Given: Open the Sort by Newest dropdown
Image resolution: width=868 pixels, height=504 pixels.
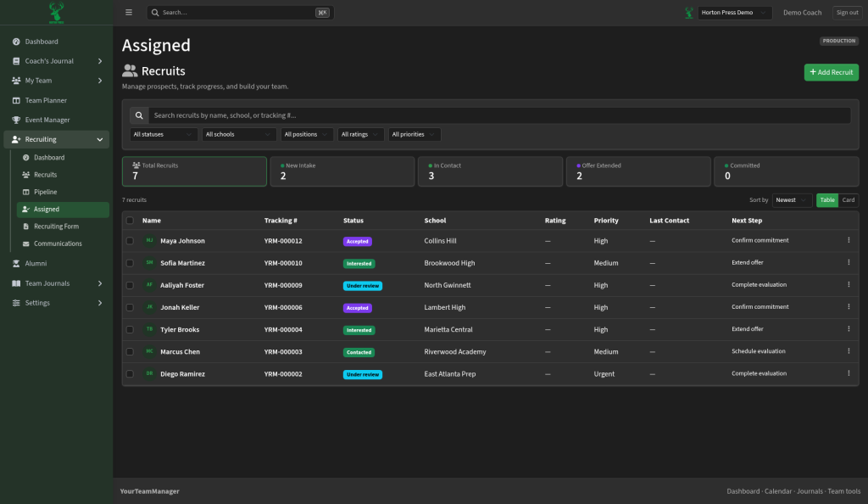Looking at the screenshot, I should point(792,200).
